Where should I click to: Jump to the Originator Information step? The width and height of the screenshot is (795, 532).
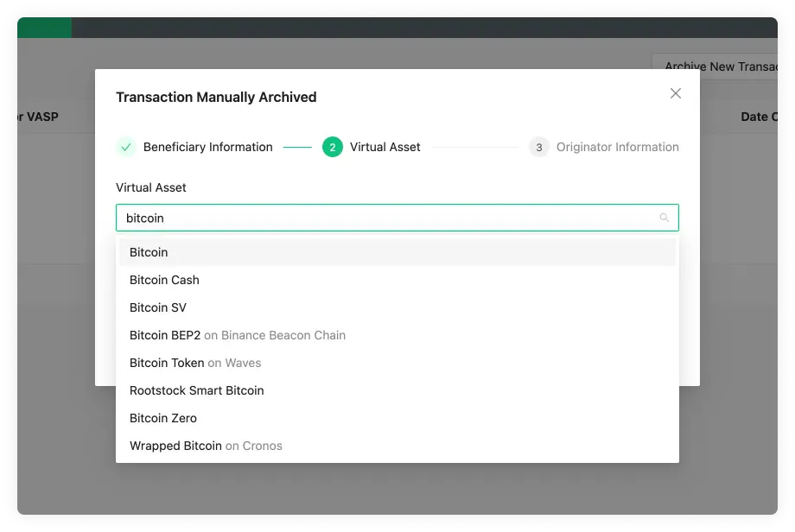(617, 147)
